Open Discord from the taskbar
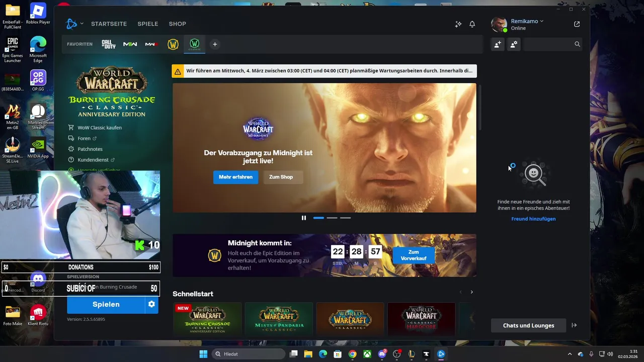This screenshot has width=644, height=362. coord(382,354)
